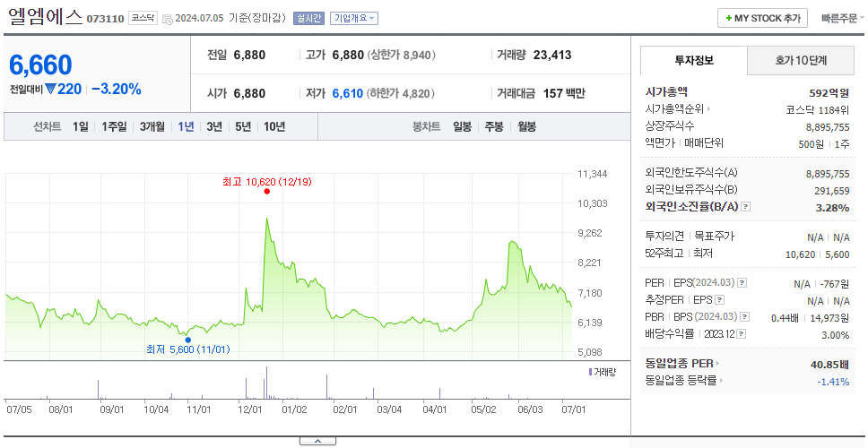
Task: Click the current price 6,660
Action: (x=40, y=65)
